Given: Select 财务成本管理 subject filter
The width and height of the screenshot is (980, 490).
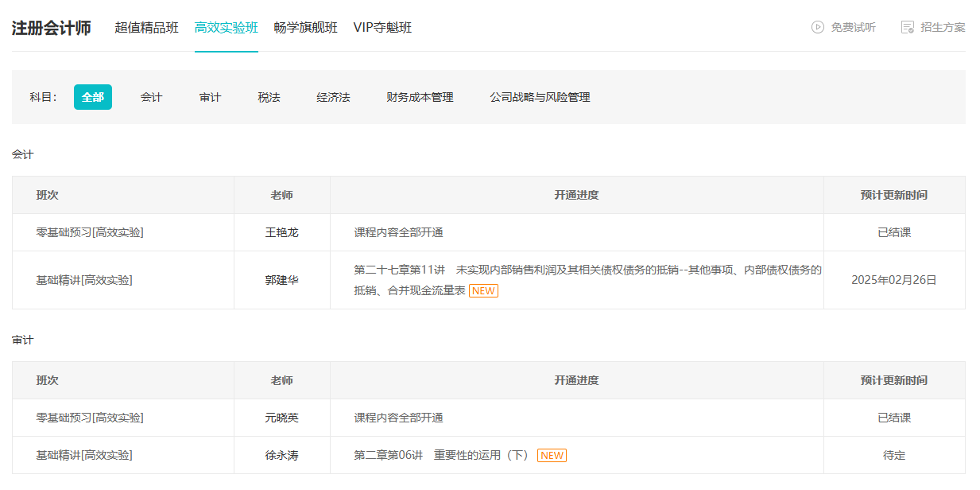Looking at the screenshot, I should tap(420, 97).
